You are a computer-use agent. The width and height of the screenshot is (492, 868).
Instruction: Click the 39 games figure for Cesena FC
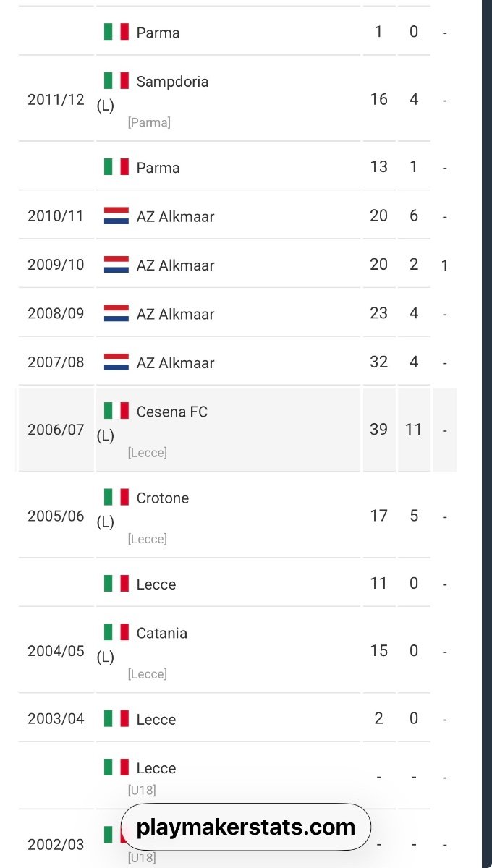click(378, 429)
